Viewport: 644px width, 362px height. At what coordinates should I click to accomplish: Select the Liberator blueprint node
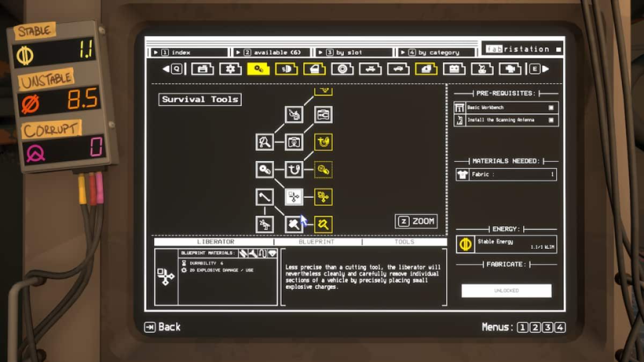pyautogui.click(x=294, y=197)
